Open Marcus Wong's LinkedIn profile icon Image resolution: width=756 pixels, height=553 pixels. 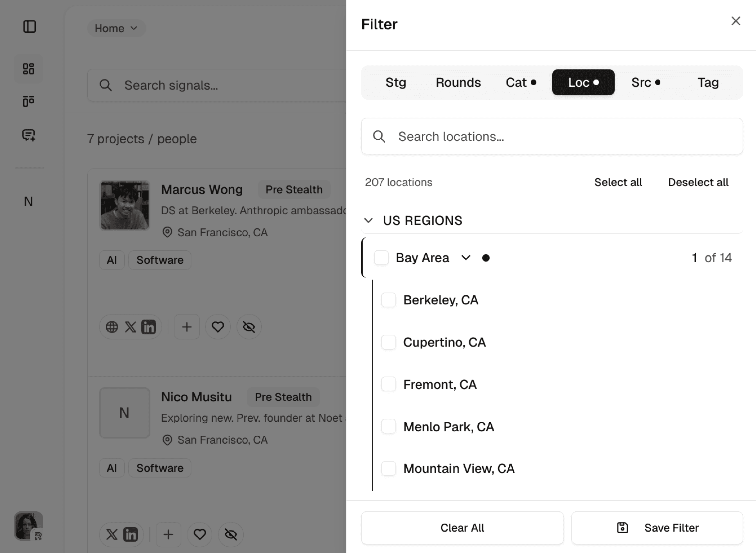click(x=148, y=327)
